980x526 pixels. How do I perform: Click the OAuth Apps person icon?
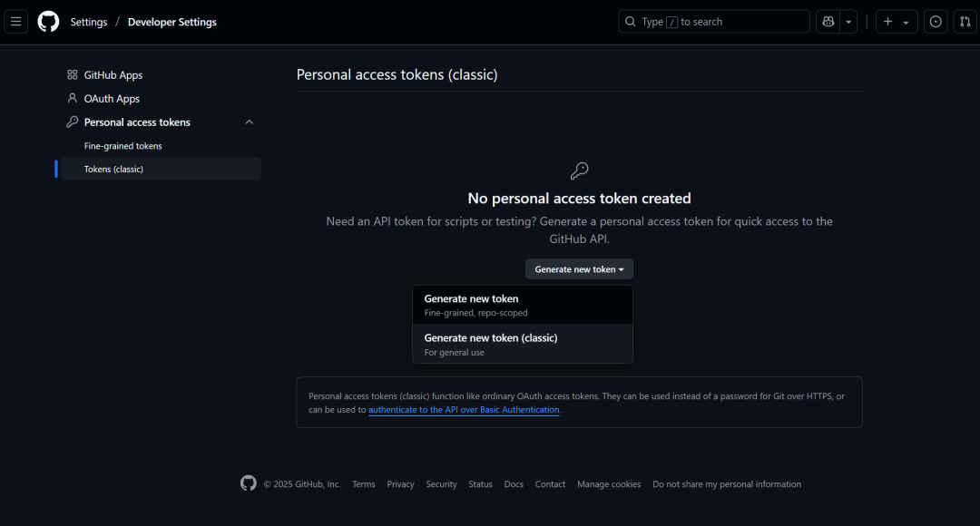point(73,99)
